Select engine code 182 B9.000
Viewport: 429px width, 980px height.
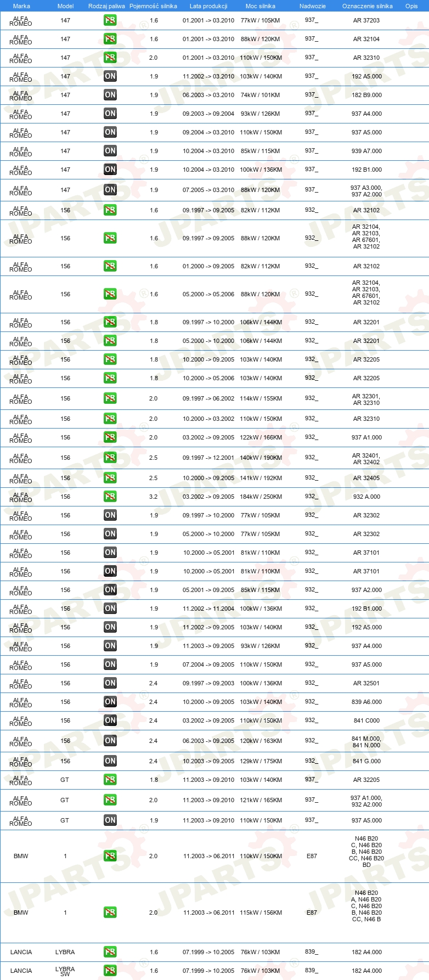tap(366, 95)
